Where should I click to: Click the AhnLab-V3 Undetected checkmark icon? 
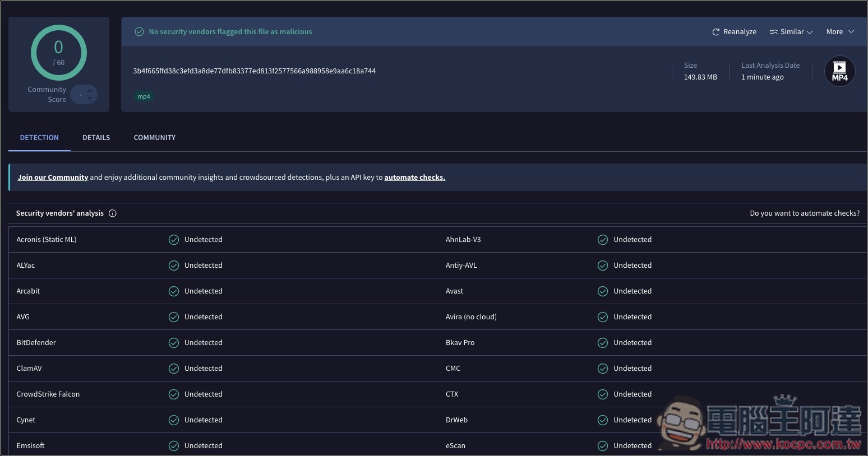603,240
